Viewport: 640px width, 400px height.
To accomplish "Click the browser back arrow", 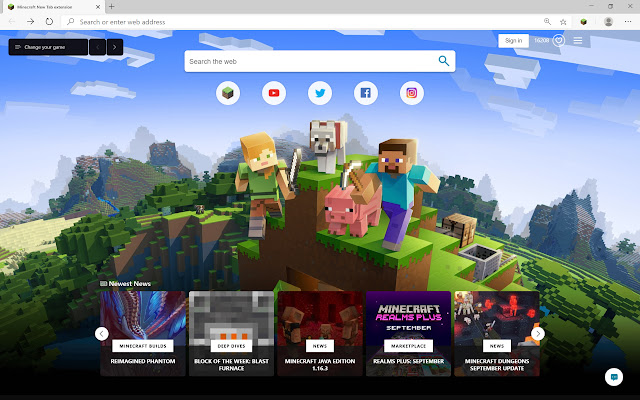I will pyautogui.click(x=12, y=21).
